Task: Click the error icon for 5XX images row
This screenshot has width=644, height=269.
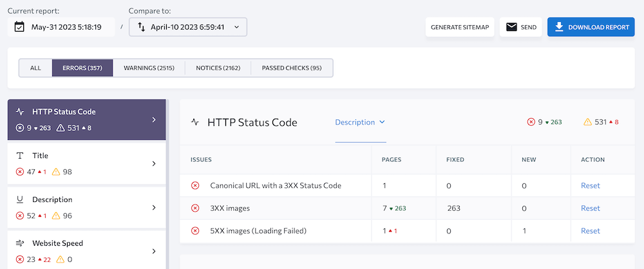Action: pos(195,231)
